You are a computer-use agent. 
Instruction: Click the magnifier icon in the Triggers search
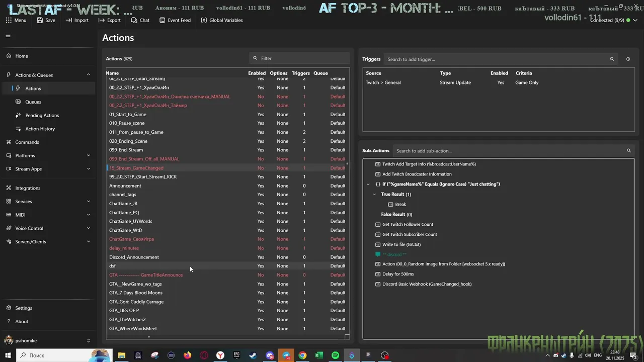[x=612, y=59]
